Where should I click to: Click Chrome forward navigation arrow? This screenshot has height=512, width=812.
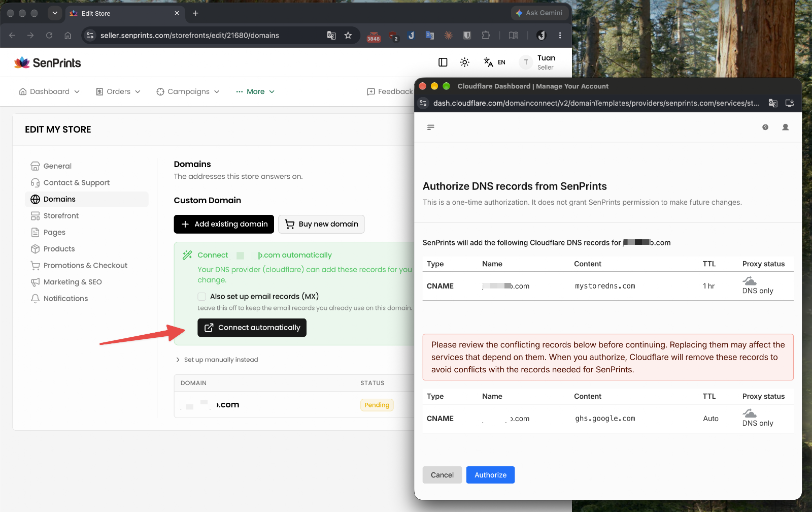30,36
